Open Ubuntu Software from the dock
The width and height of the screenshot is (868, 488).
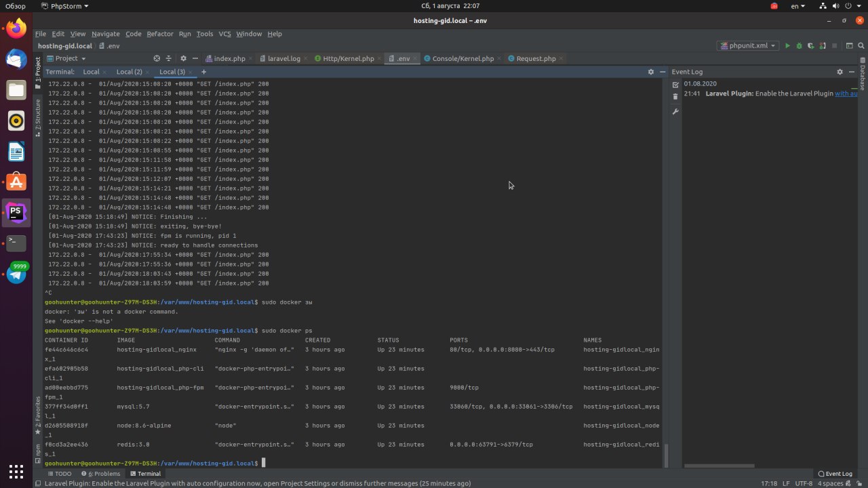coord(16,182)
